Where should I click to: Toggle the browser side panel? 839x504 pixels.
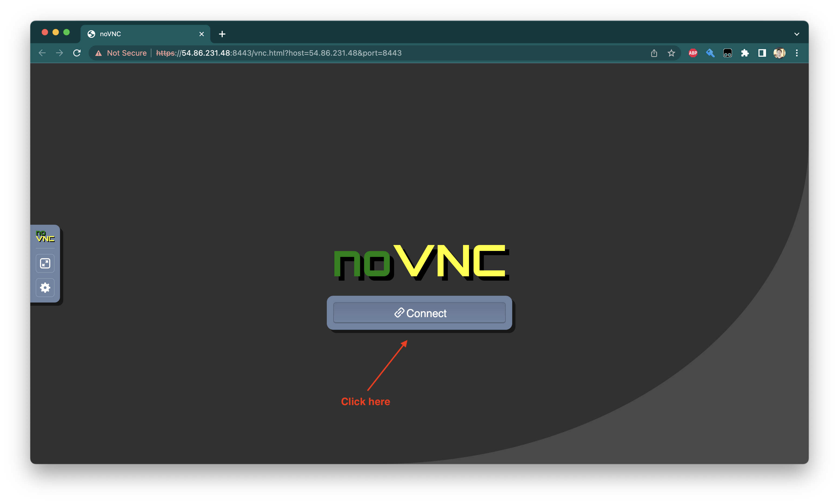(x=762, y=53)
